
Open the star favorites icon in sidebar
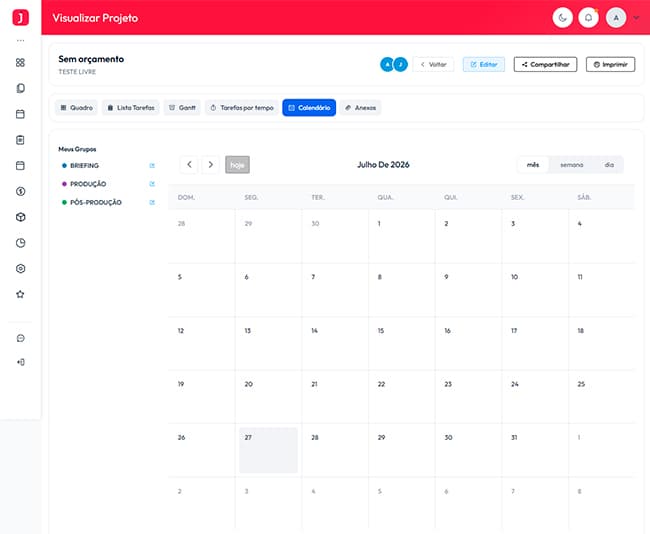click(x=20, y=294)
